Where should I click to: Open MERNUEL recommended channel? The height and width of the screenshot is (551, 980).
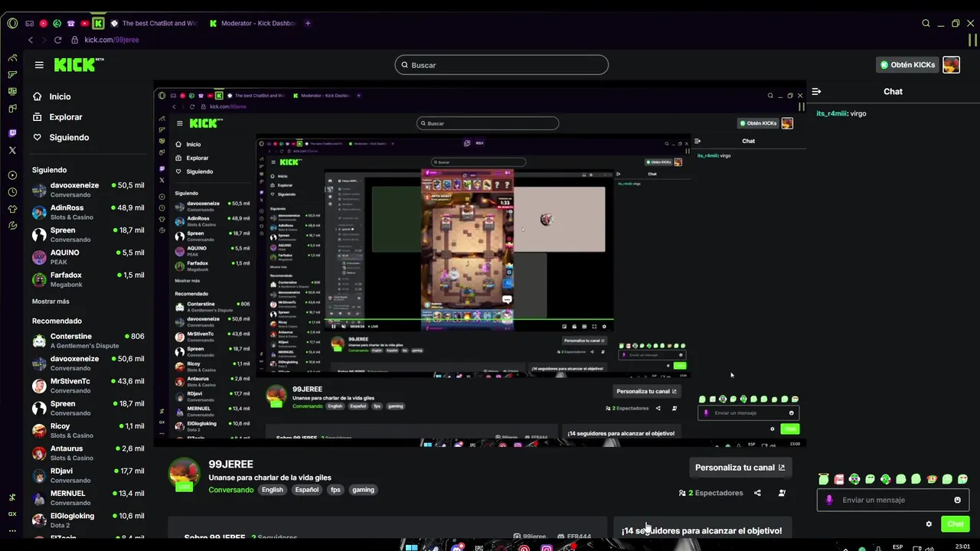(x=87, y=497)
